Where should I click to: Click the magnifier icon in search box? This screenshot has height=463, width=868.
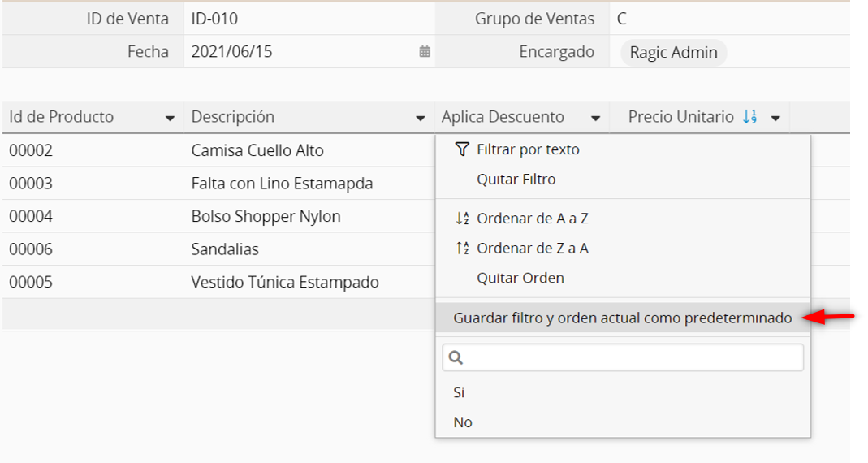456,357
